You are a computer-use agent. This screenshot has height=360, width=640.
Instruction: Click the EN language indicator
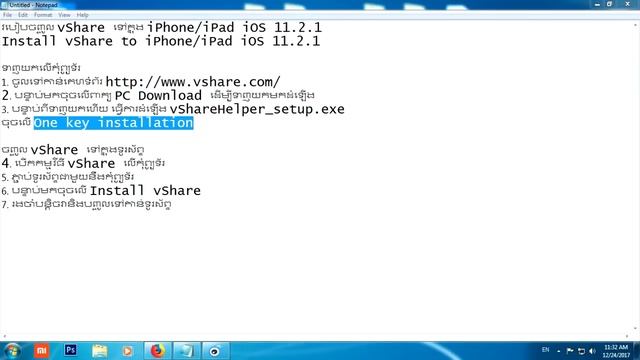pyautogui.click(x=545, y=350)
